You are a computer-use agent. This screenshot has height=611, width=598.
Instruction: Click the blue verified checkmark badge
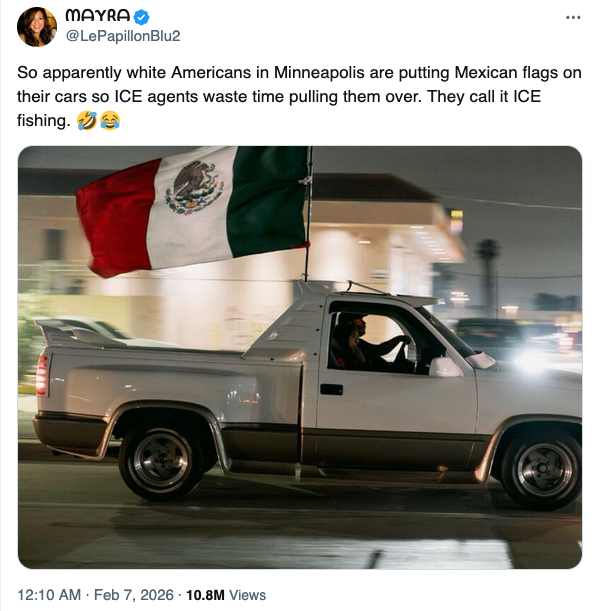[x=141, y=17]
